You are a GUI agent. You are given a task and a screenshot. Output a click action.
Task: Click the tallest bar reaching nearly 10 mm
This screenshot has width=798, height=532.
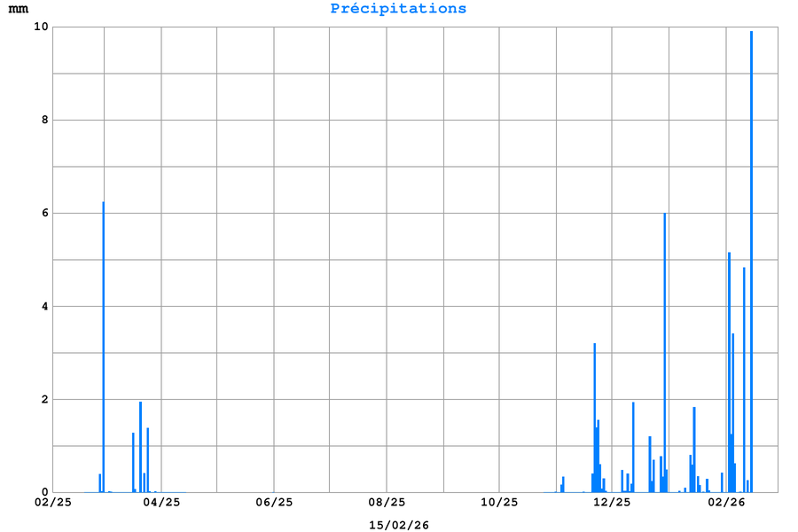pyautogui.click(x=751, y=266)
